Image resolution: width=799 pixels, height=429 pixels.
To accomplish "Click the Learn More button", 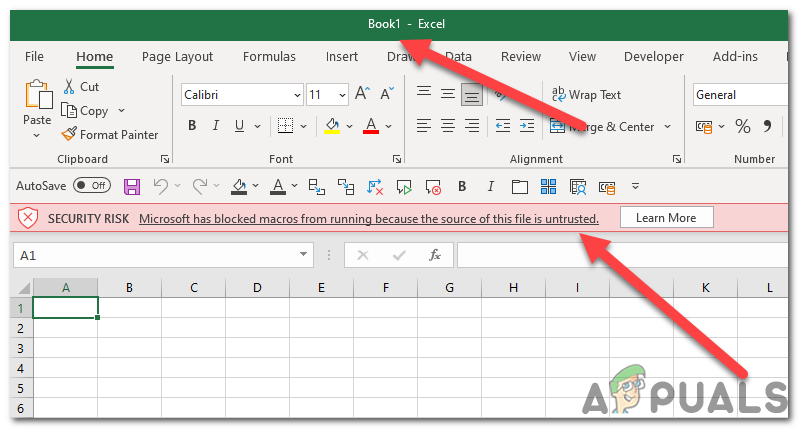I will coord(667,218).
